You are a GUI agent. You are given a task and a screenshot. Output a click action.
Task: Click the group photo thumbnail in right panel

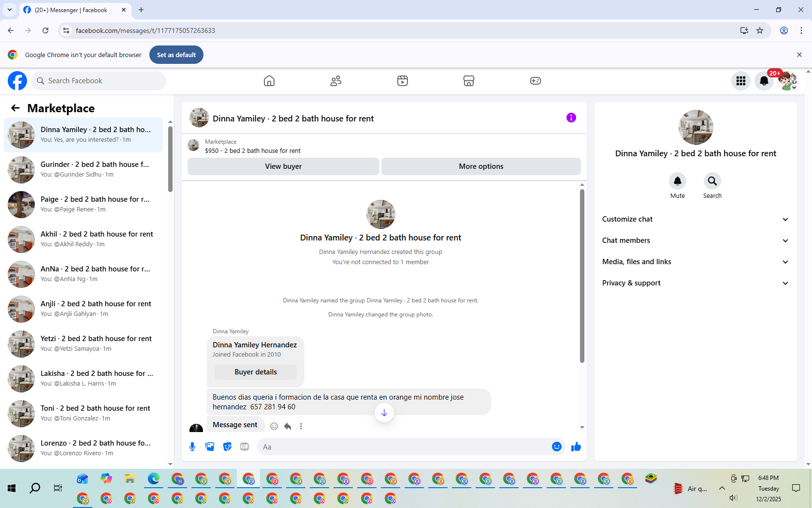tap(696, 127)
